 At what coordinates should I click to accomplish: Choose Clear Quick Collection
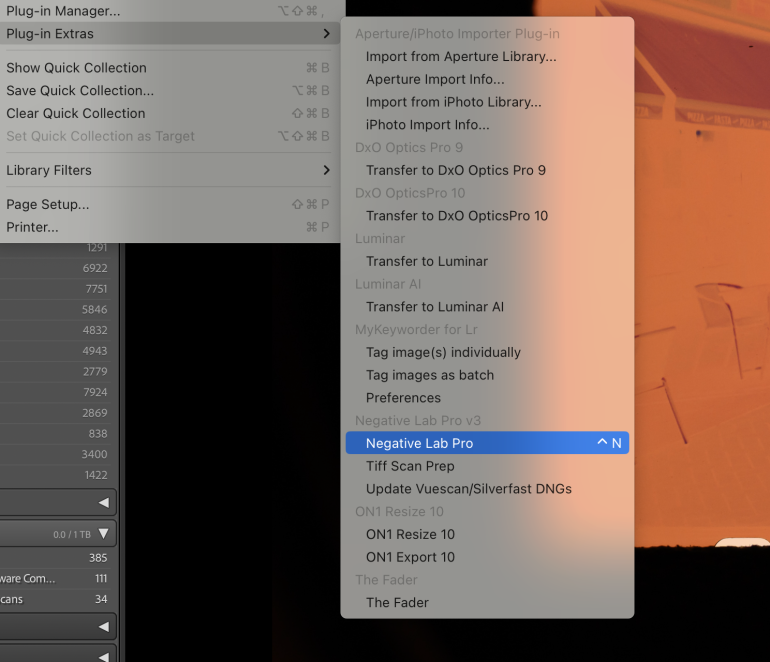pos(170,113)
